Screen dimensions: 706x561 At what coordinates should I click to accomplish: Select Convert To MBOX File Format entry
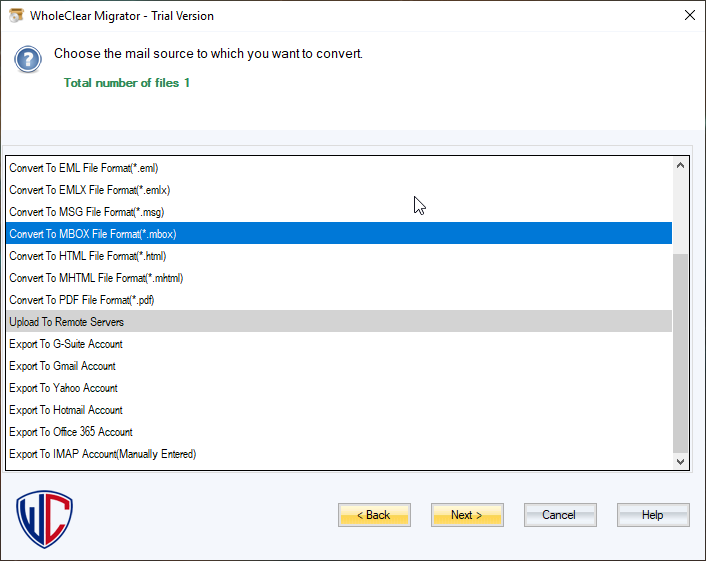[x=92, y=234]
